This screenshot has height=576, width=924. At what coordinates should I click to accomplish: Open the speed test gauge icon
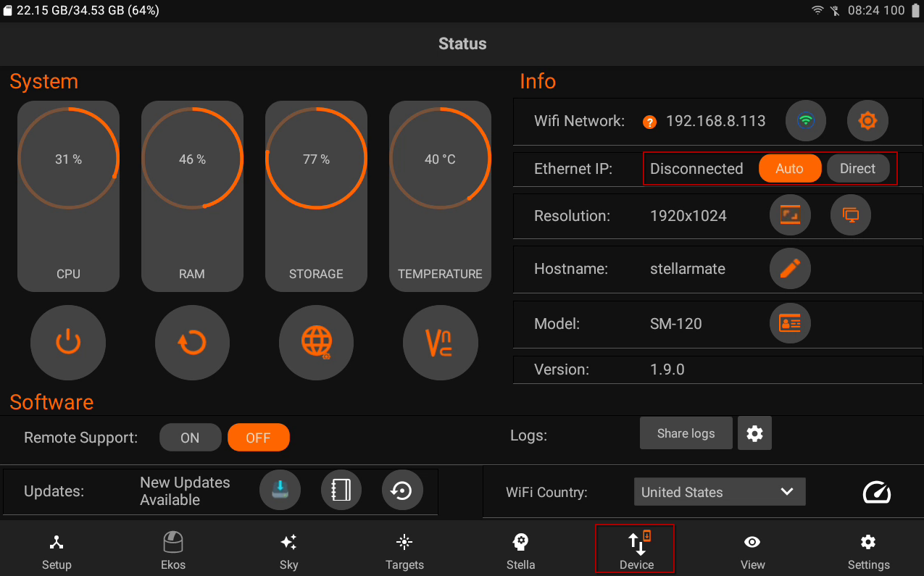pos(877,492)
